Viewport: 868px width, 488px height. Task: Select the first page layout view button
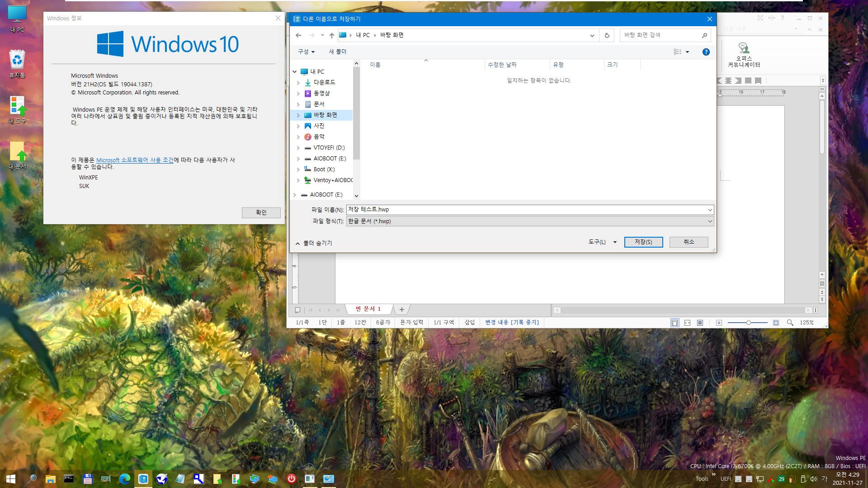pyautogui.click(x=675, y=323)
